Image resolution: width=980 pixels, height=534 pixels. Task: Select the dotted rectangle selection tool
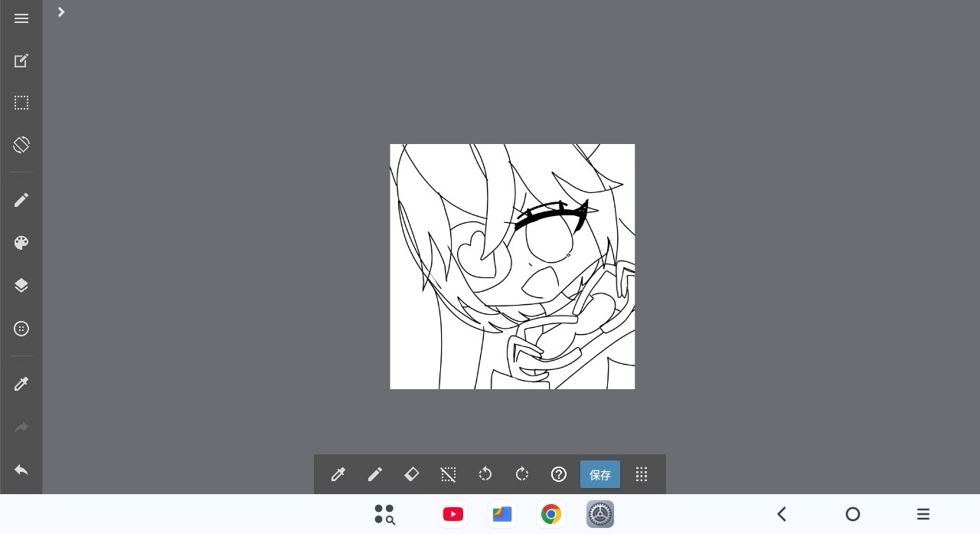[x=21, y=103]
